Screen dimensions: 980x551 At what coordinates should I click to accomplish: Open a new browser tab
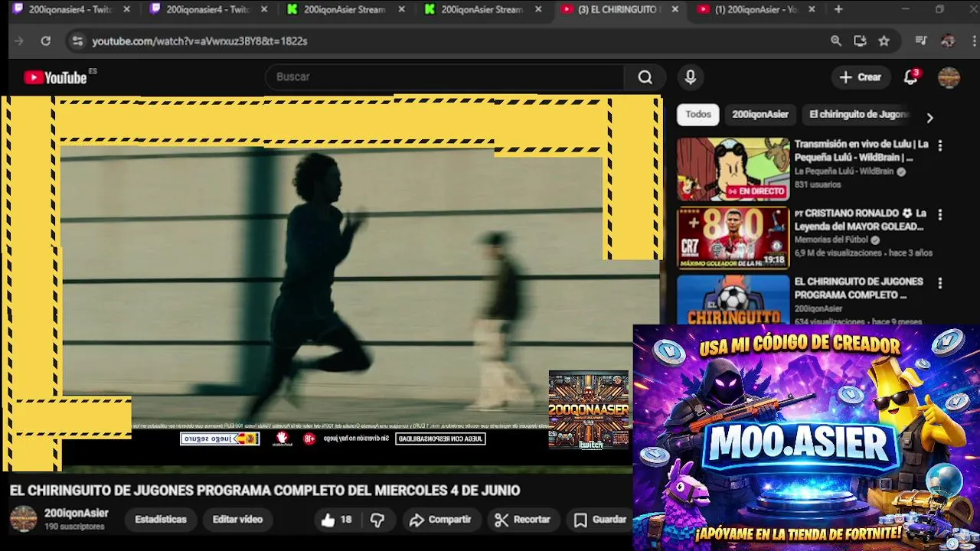[x=838, y=10]
